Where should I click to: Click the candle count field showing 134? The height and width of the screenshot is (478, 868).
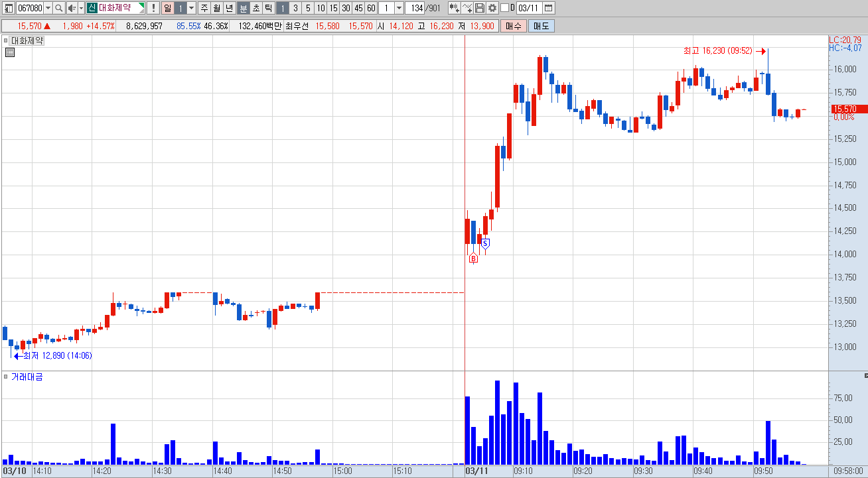[415, 8]
